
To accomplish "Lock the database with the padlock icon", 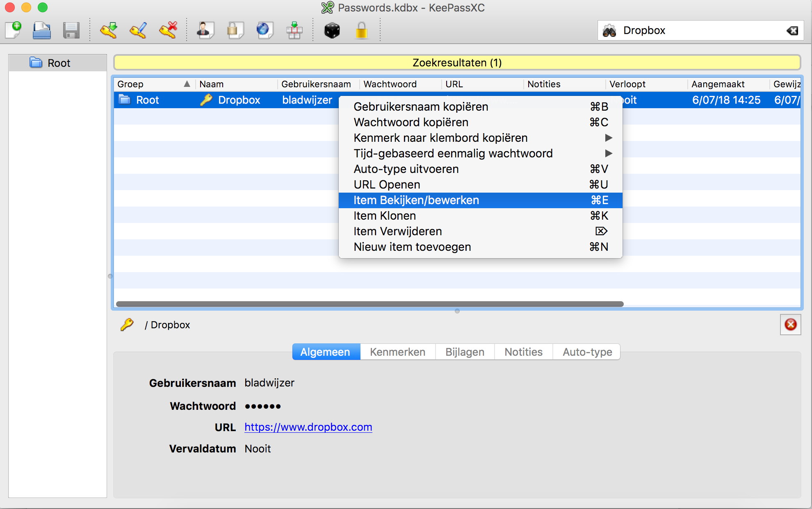I will [x=361, y=30].
